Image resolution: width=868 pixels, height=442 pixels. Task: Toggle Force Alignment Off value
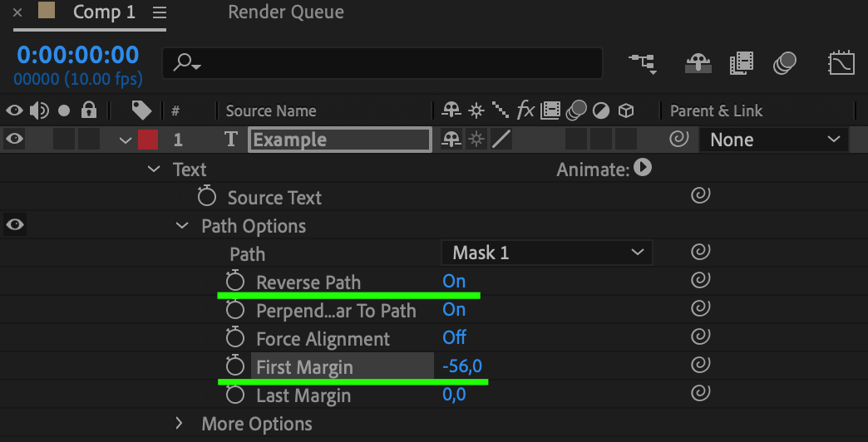click(x=455, y=336)
